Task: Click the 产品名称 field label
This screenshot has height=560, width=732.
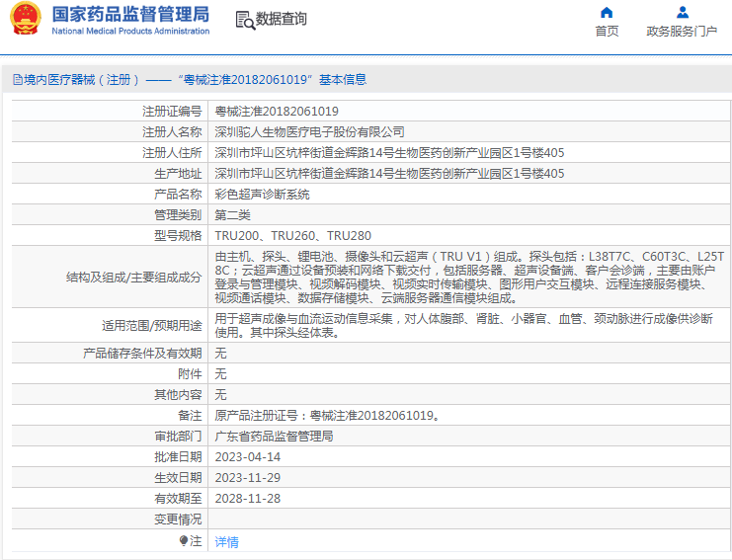Action: (x=178, y=195)
